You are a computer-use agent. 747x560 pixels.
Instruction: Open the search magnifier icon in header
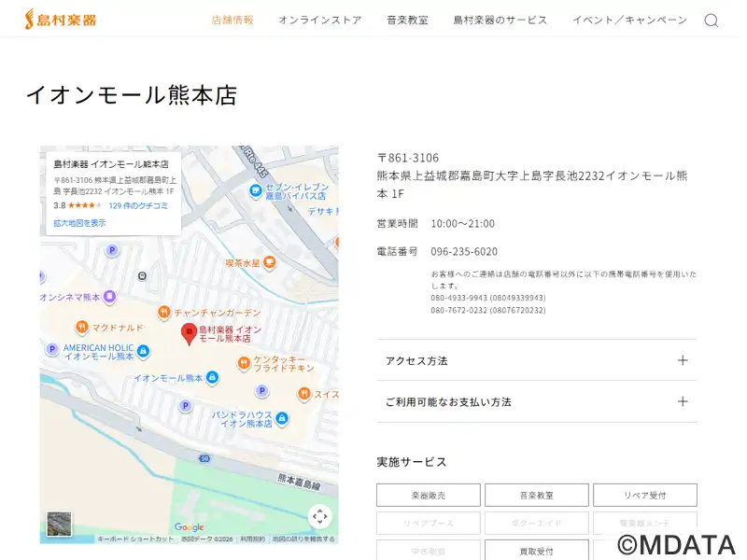[711, 21]
